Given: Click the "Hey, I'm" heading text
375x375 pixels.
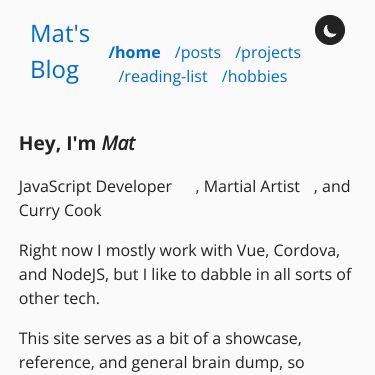Looking at the screenshot, I should pos(58,144).
